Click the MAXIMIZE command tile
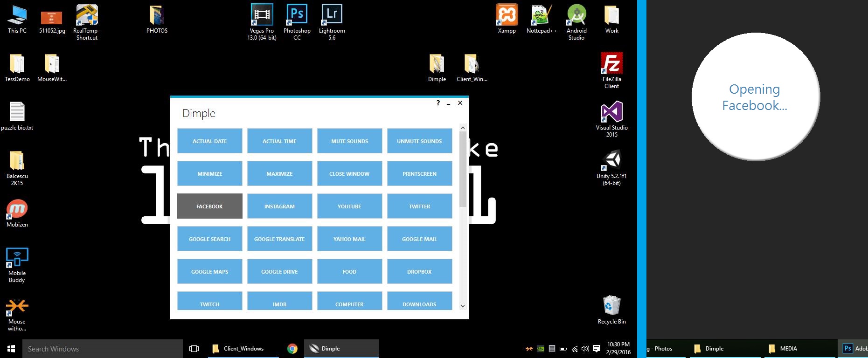 click(x=279, y=173)
